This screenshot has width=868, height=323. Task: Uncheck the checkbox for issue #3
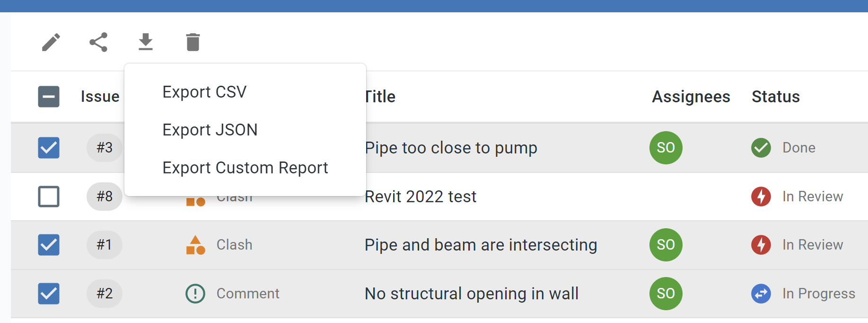(x=49, y=148)
